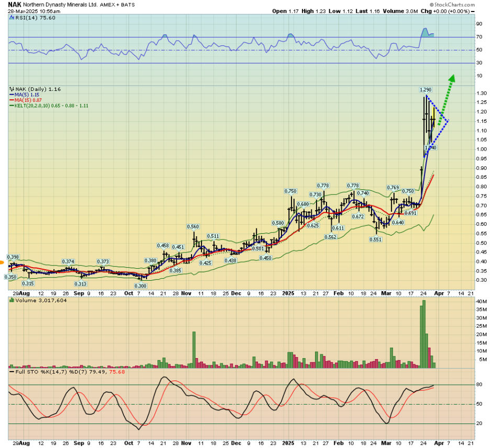Click the 0.438 price label

click(230, 261)
